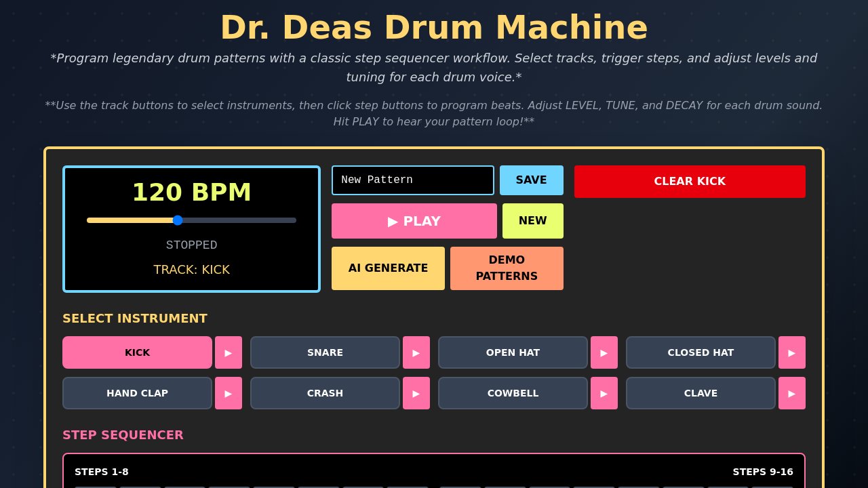
Task: Click the Dr. Deas Drum Machine title
Action: click(434, 28)
